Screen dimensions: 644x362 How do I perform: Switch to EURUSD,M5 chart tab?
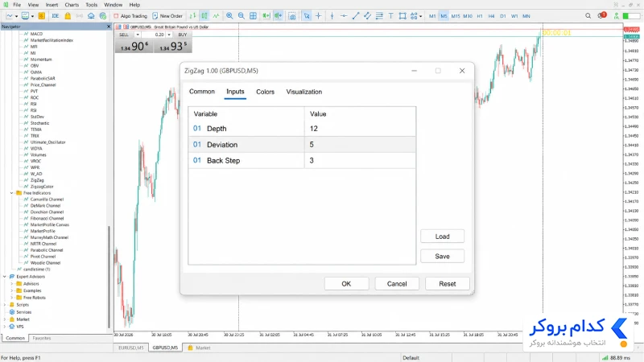click(131, 348)
